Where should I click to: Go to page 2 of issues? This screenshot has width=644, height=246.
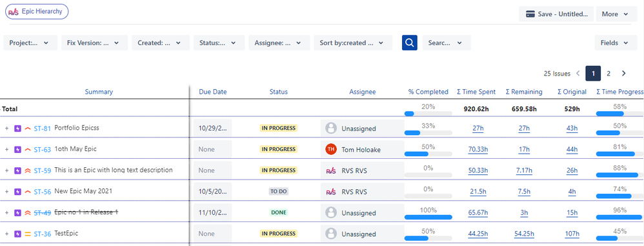pos(609,74)
